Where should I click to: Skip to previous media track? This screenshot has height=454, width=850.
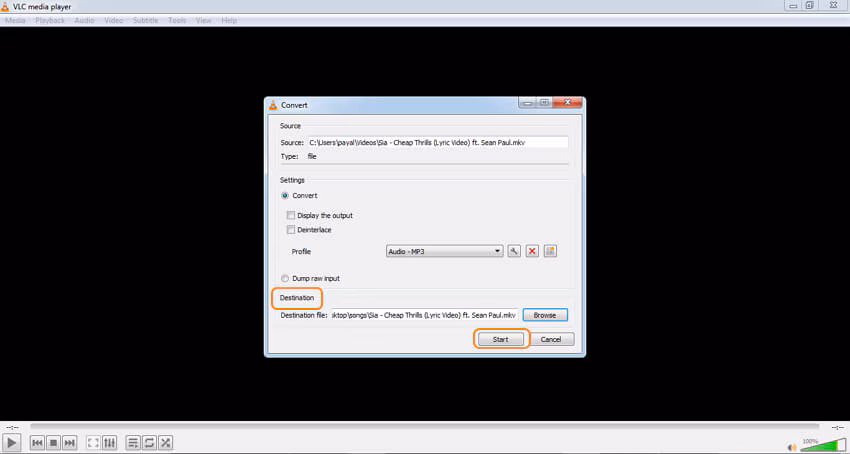point(37,443)
